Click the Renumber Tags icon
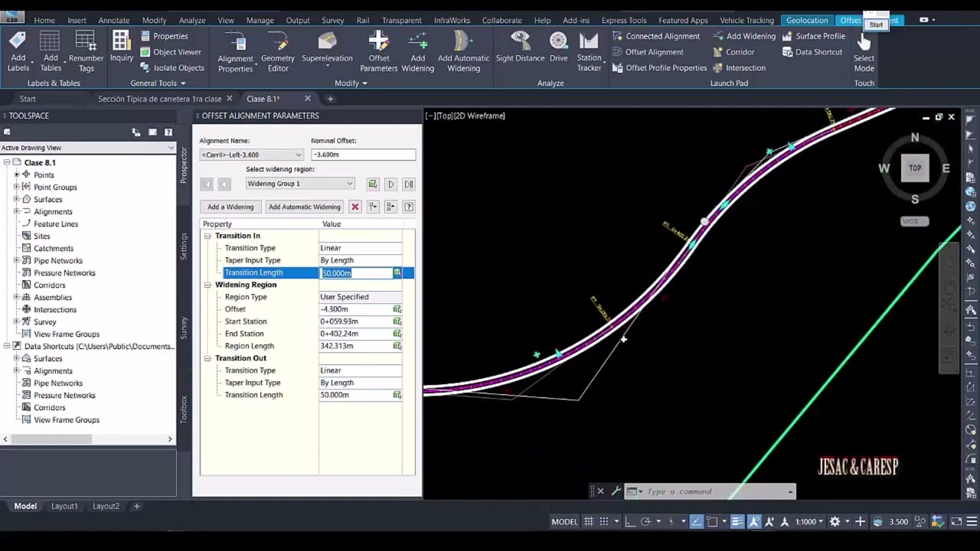The width and height of the screenshot is (980, 551). click(86, 51)
